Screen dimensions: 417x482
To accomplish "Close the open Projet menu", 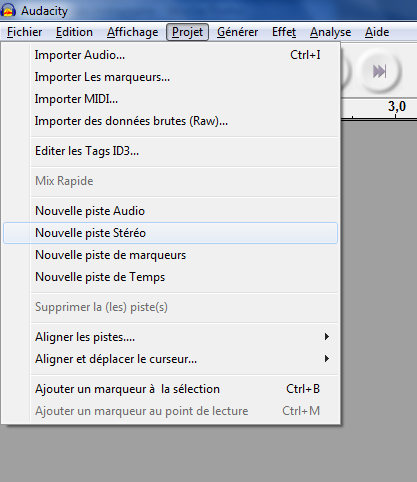I will [x=188, y=32].
